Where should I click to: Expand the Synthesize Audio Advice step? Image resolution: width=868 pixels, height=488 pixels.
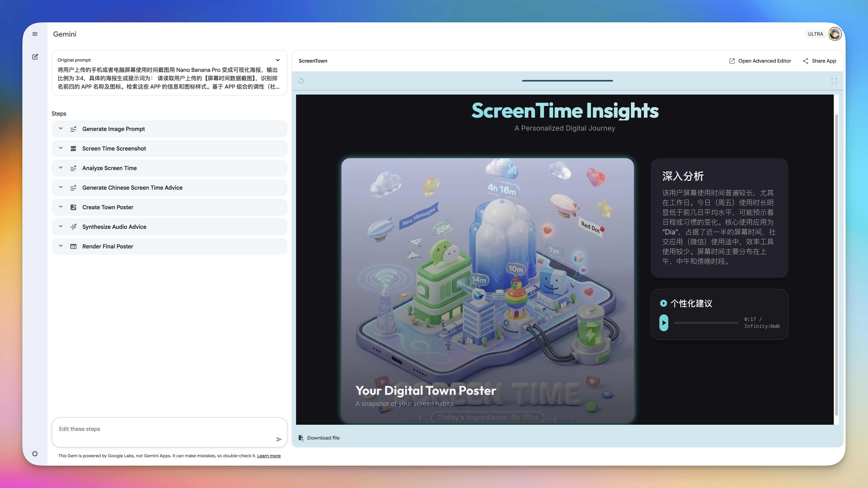(x=61, y=226)
